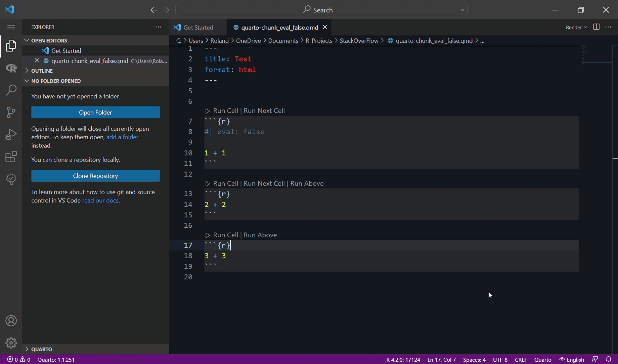Screen dimensions: 618x364
Task: Click Run Cell above line 17
Action: click(x=225, y=235)
